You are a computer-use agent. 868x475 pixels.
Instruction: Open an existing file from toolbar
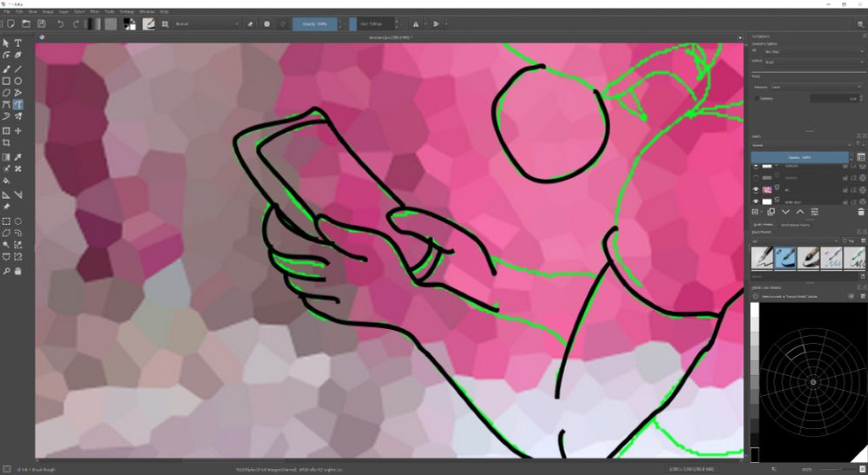26,23
